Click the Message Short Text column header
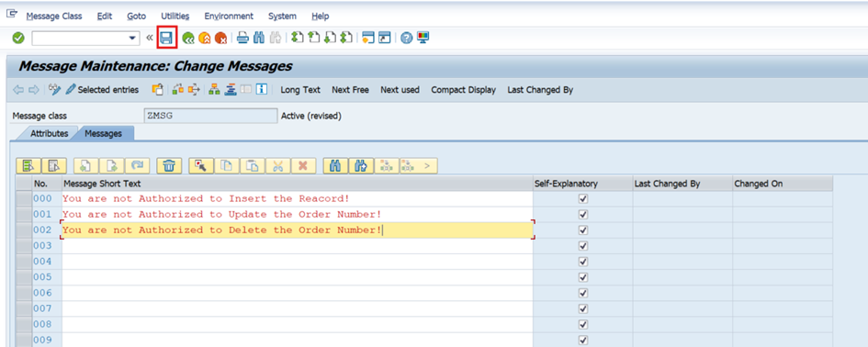Screen dimensions: 868x347 tap(298, 184)
